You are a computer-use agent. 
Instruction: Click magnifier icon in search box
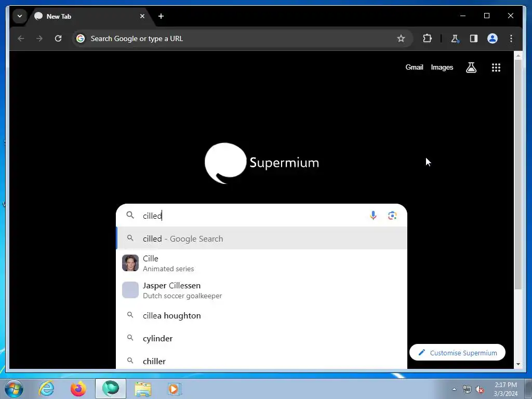(130, 215)
